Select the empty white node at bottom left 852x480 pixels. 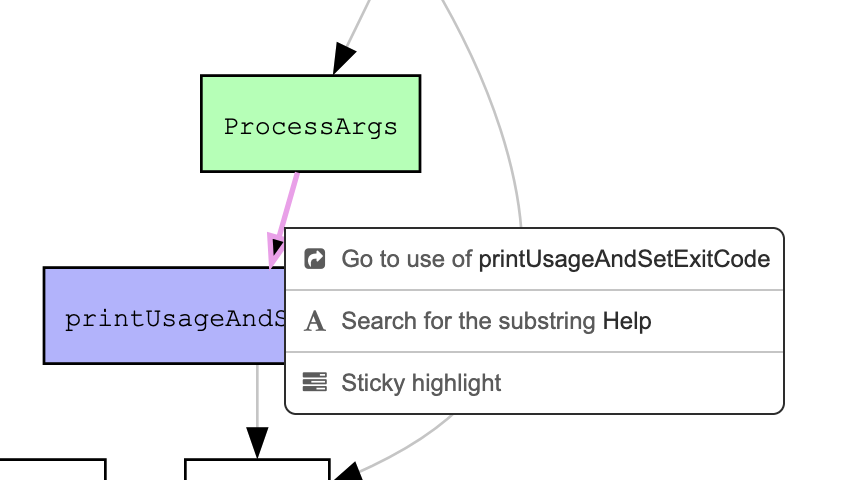coord(52,470)
